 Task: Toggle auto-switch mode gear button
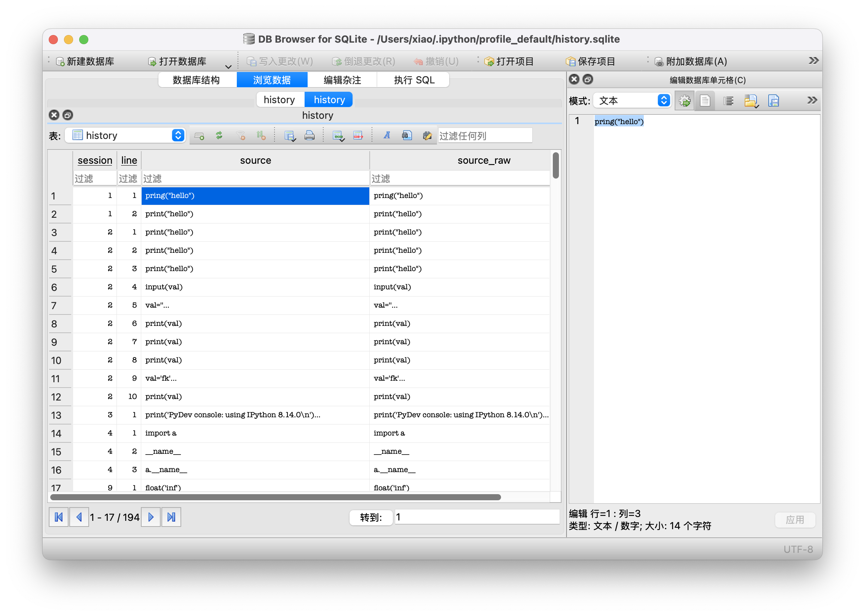click(685, 101)
